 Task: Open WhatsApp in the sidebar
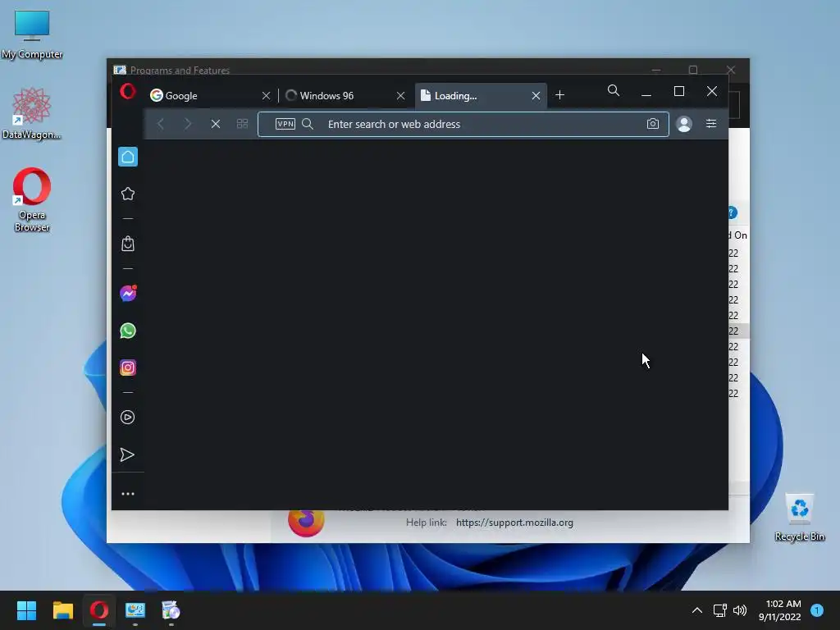coord(127,331)
